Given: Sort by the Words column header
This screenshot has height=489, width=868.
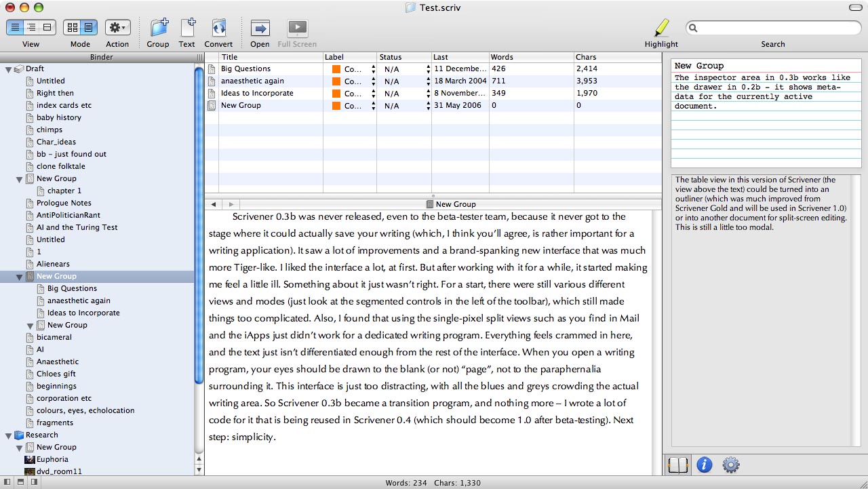Looking at the screenshot, I should [x=532, y=57].
